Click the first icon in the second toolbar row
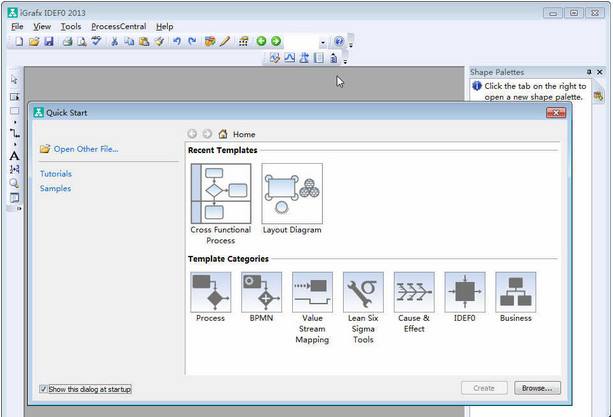Viewport: 613px width, 417px height. tap(275, 58)
